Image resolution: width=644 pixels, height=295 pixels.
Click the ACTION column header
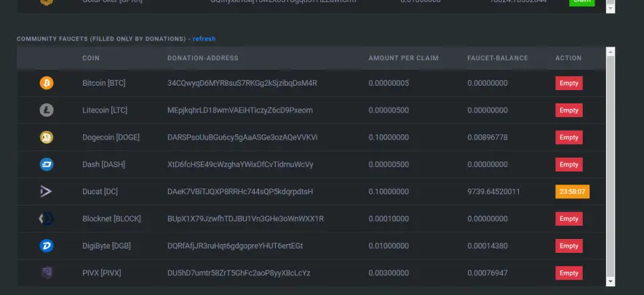(x=568, y=58)
